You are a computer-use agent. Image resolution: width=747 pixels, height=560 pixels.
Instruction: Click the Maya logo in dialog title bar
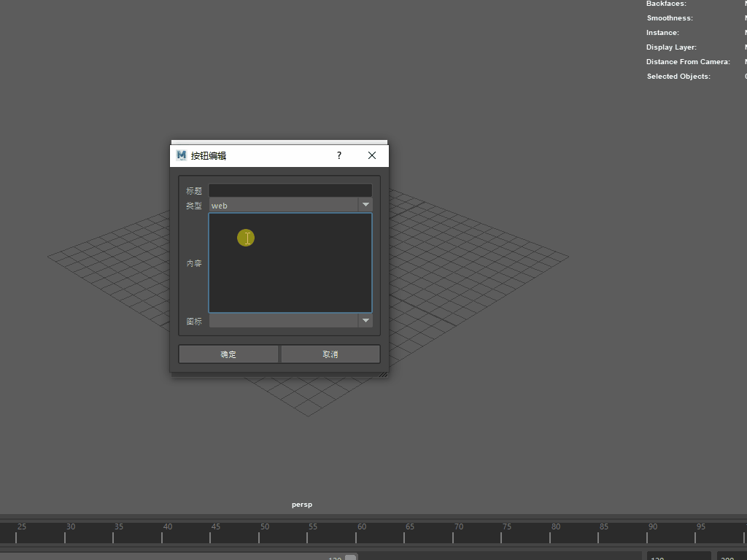(182, 155)
